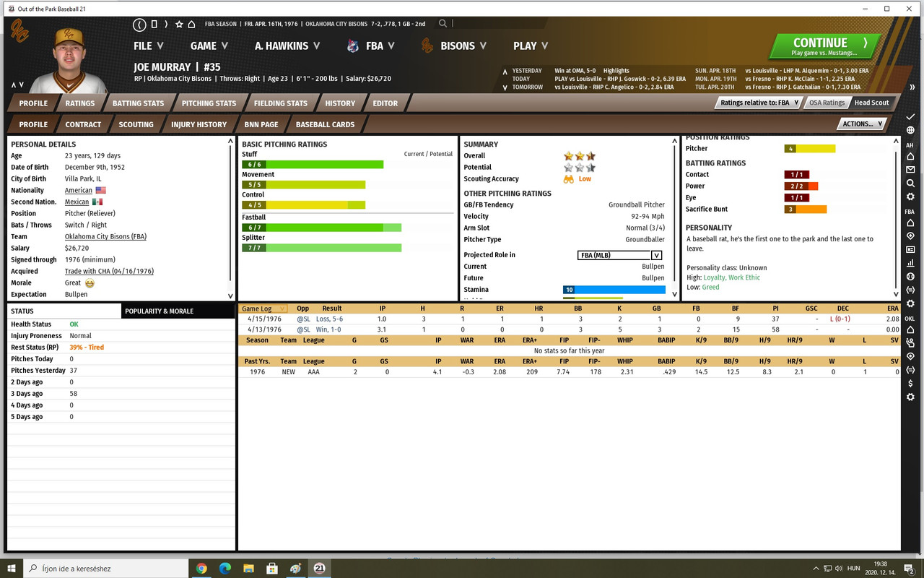The width and height of the screenshot is (924, 578).
Task: Open transactions arrows icon under FBA
Action: [x=910, y=290]
